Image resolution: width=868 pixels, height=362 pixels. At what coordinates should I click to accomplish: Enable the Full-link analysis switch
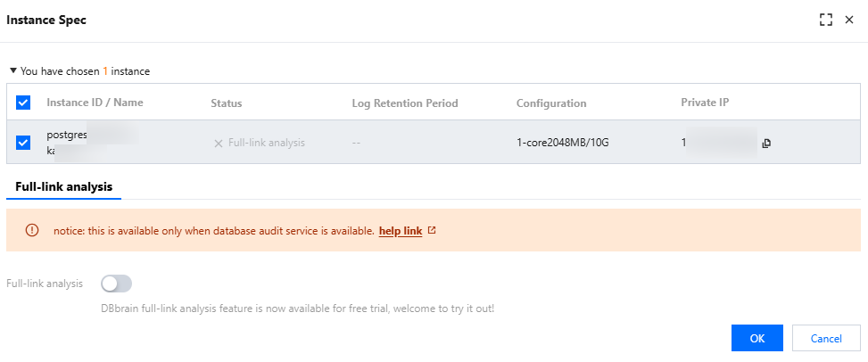[x=117, y=284]
